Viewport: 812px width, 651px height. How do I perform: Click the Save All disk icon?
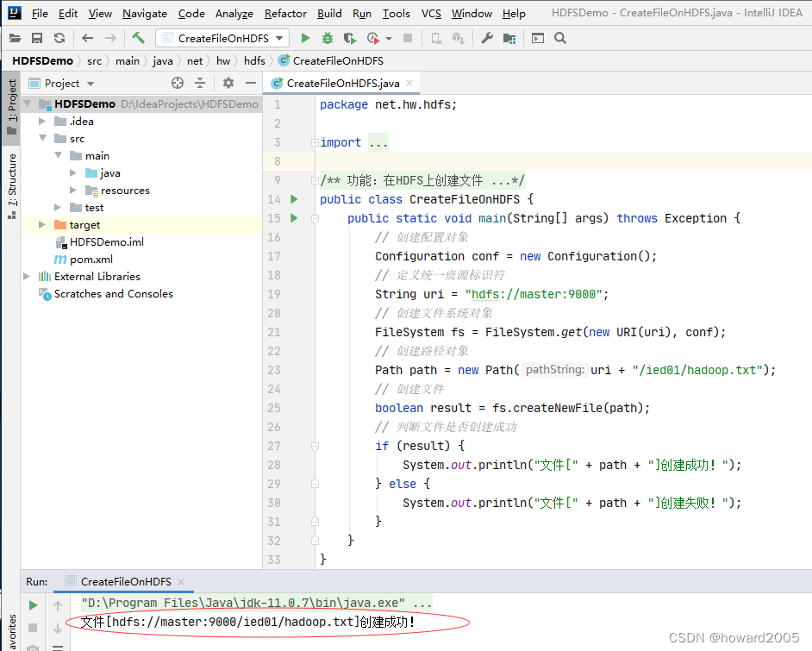click(x=37, y=38)
